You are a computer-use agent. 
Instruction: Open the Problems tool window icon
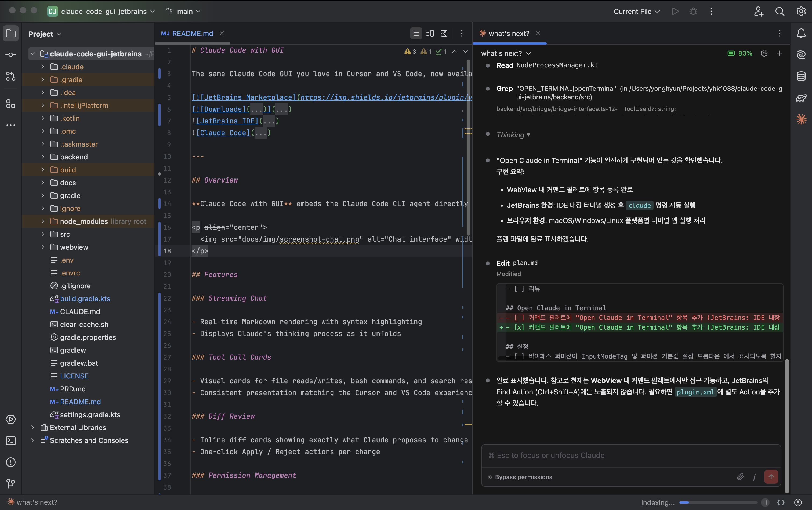pyautogui.click(x=11, y=462)
